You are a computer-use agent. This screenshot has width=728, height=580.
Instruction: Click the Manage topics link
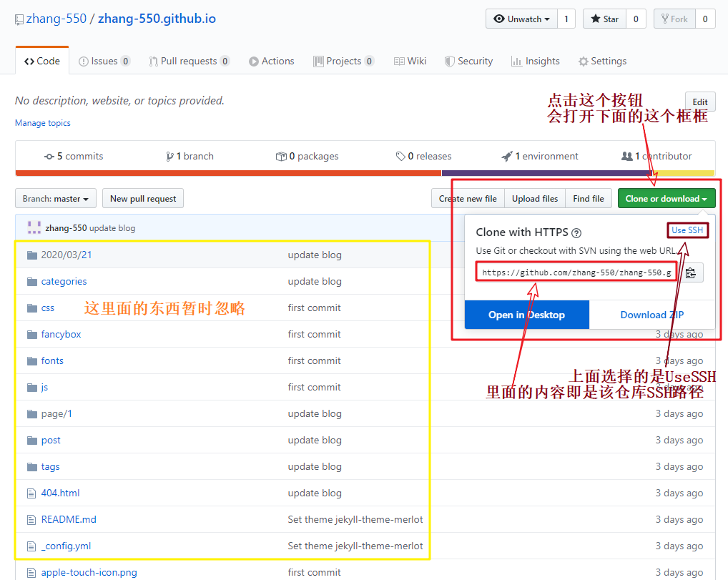[x=43, y=123]
